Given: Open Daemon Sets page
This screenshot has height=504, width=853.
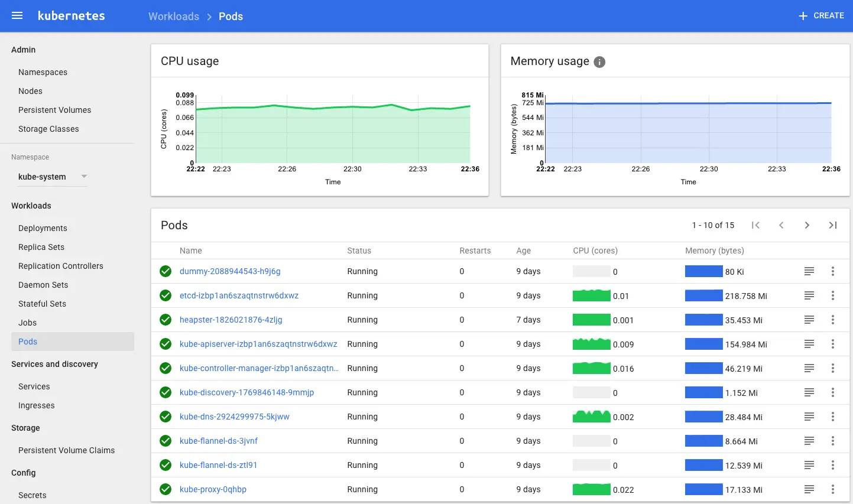Looking at the screenshot, I should 43,285.
